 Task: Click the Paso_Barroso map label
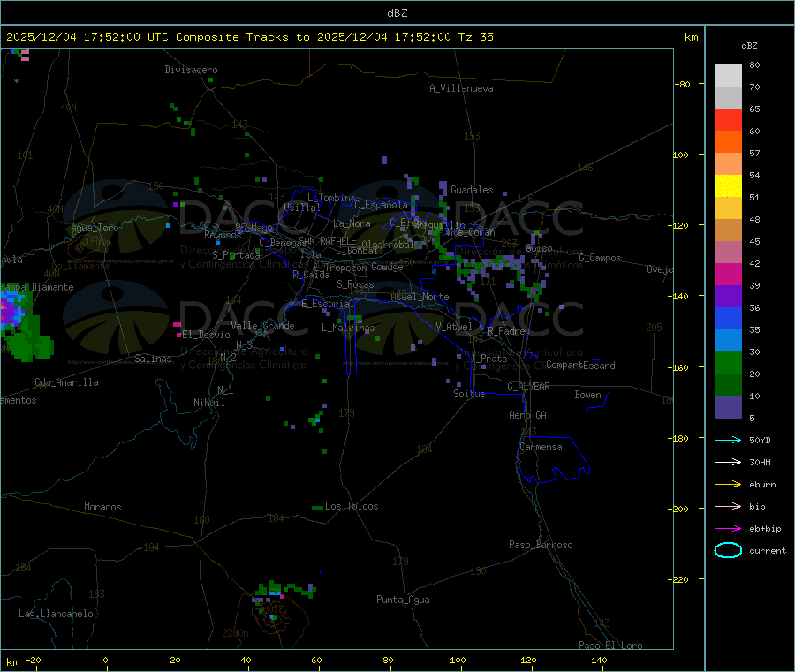coord(541,545)
